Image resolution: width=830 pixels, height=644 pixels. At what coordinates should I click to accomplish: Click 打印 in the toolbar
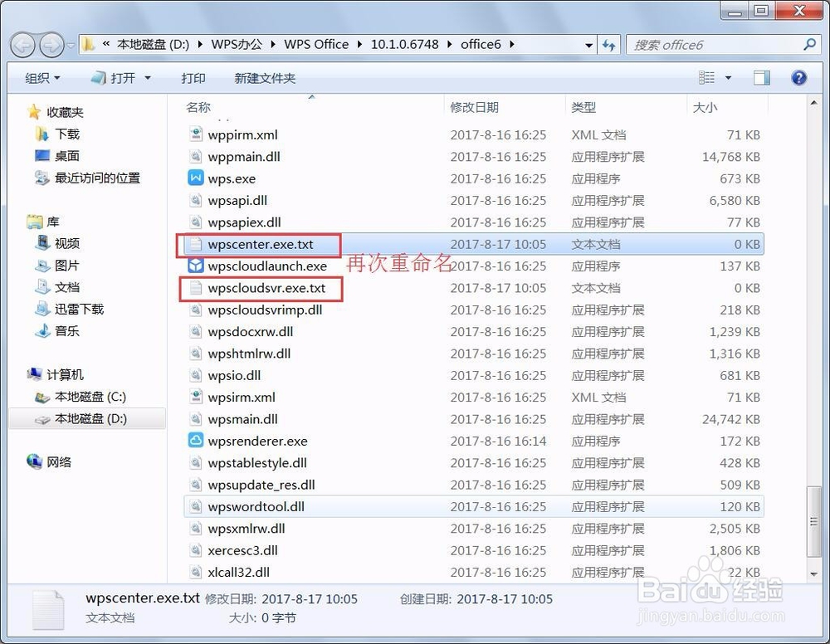(193, 78)
